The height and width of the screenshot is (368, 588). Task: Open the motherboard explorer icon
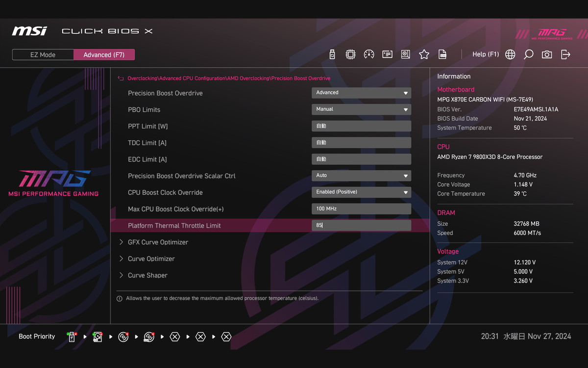click(x=406, y=54)
